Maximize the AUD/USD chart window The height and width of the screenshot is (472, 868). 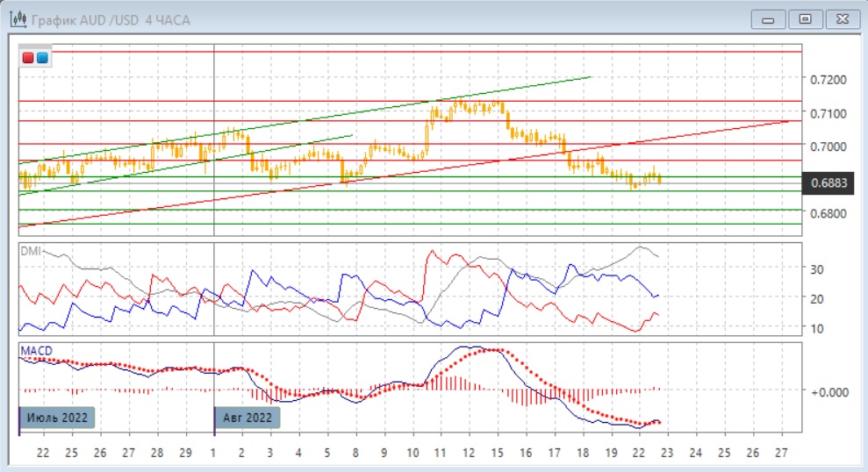[x=804, y=18]
